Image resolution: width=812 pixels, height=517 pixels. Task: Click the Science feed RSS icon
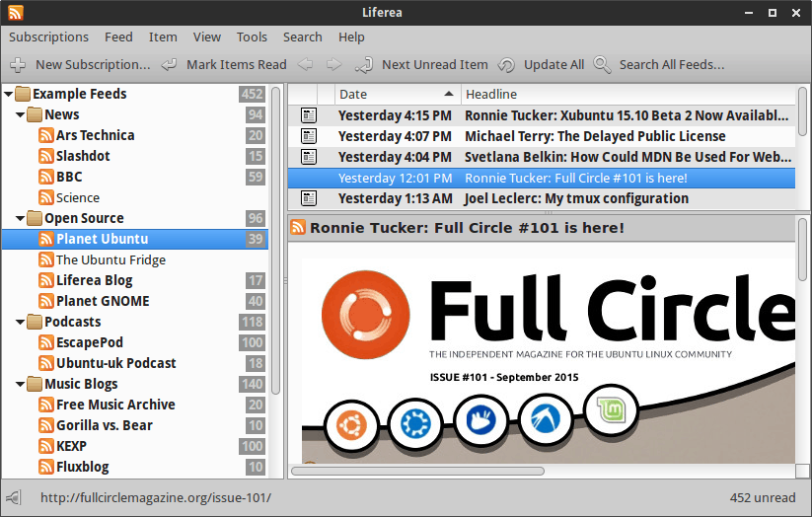pyautogui.click(x=46, y=197)
